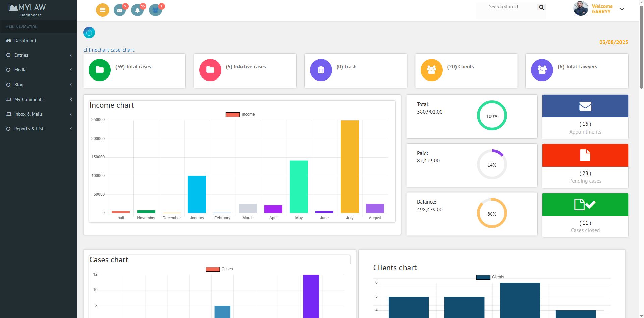This screenshot has height=318, width=644.
Task: Click the 86% balance progress ring
Action: tap(492, 213)
